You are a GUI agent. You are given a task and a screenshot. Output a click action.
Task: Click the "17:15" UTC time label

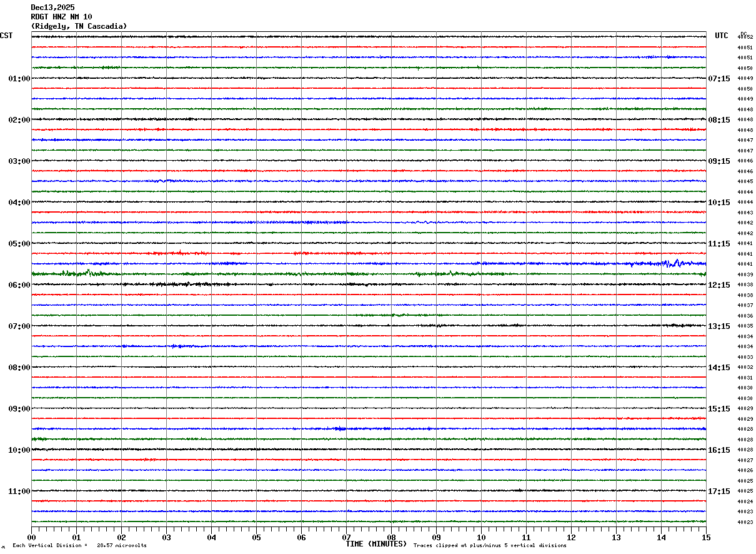click(x=719, y=491)
